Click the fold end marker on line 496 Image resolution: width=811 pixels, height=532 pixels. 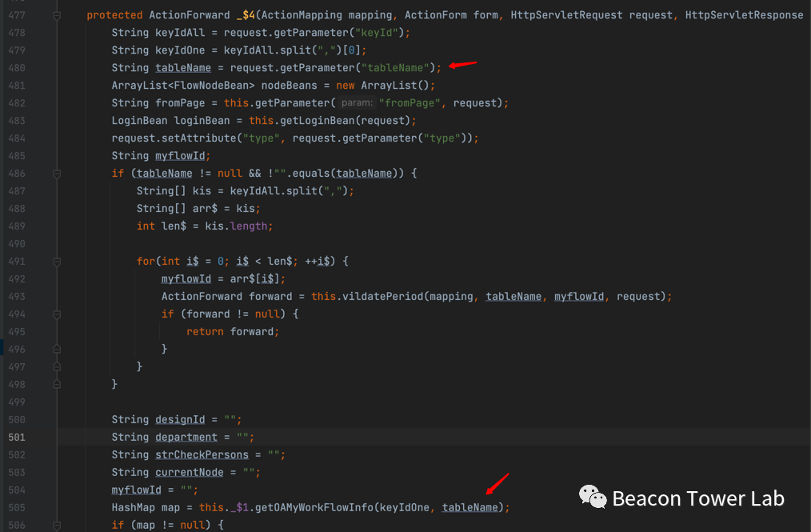pyautogui.click(x=57, y=349)
